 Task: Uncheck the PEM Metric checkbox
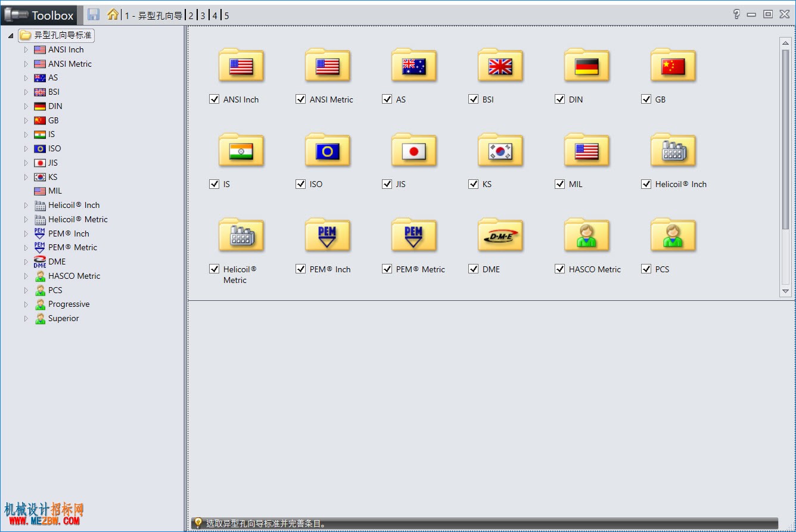(x=387, y=269)
